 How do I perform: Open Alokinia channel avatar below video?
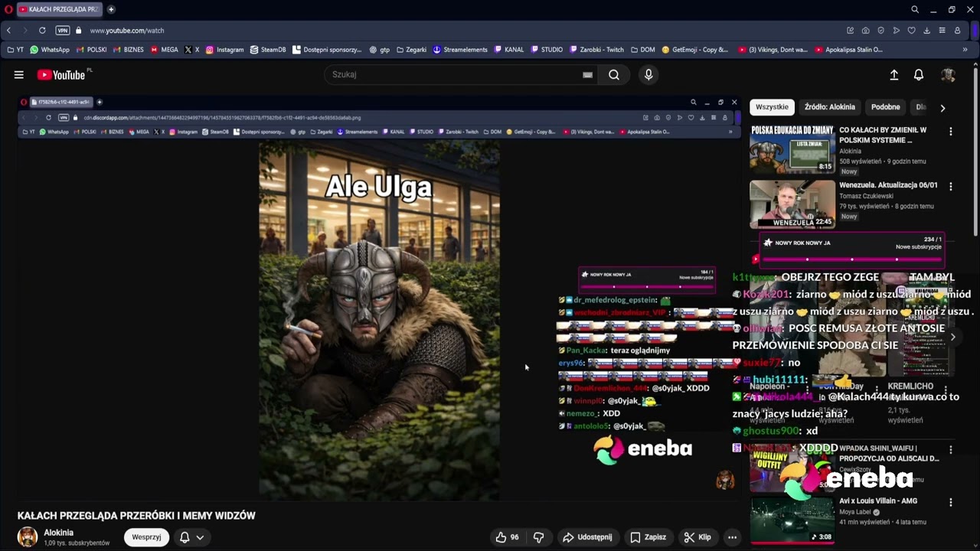[28, 537]
